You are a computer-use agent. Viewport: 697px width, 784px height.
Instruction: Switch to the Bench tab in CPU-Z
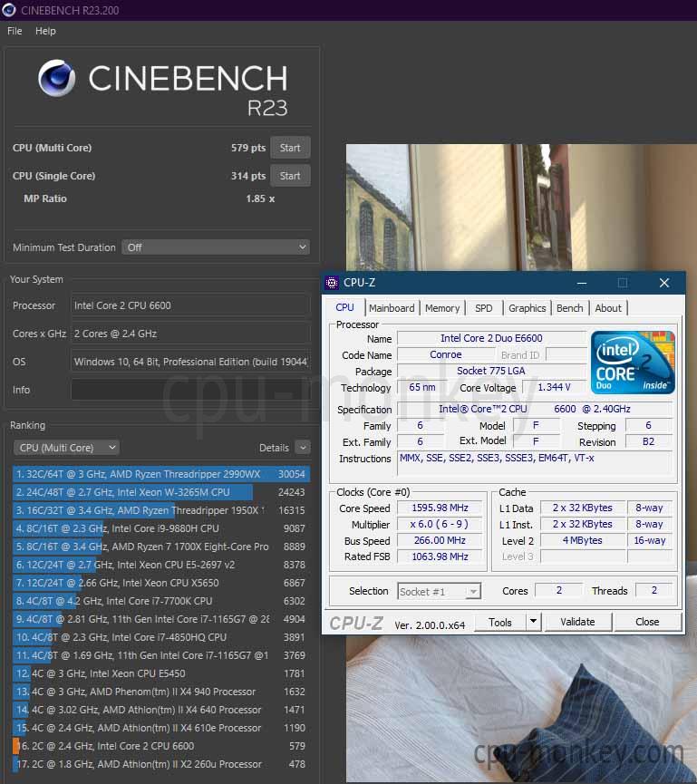point(569,308)
